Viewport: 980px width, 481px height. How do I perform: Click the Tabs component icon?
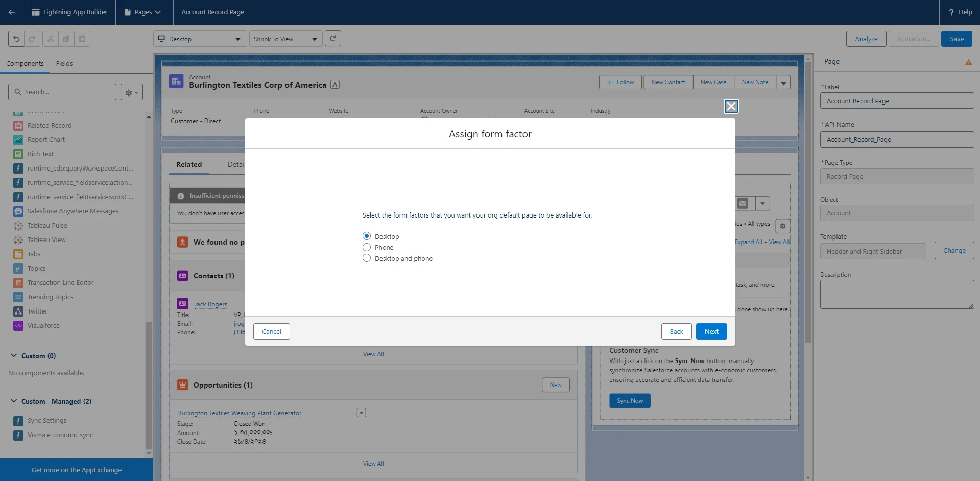(x=18, y=254)
